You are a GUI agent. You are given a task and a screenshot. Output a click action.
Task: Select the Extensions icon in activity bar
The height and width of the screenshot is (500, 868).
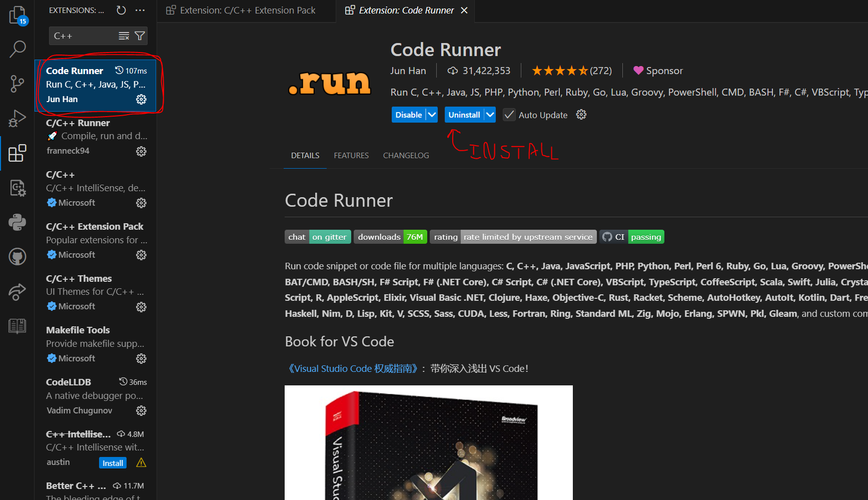click(17, 153)
